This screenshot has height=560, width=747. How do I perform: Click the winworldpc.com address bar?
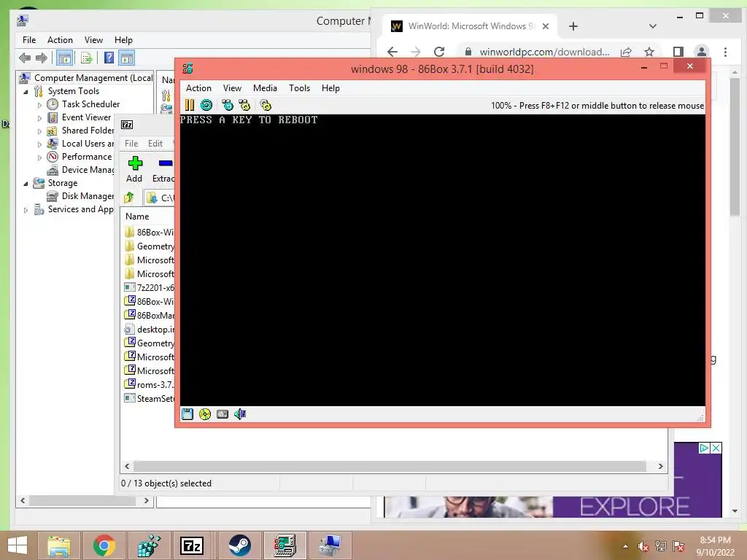point(544,52)
